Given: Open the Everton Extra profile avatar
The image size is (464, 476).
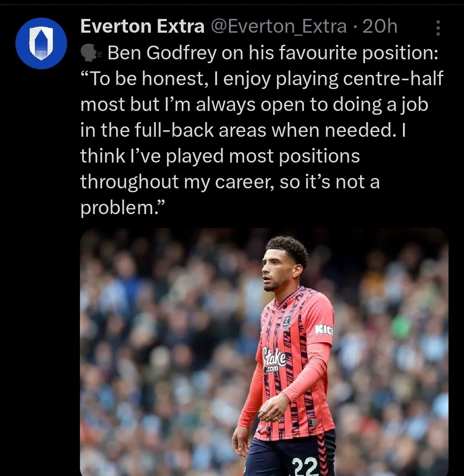Looking at the screenshot, I should 41,43.
